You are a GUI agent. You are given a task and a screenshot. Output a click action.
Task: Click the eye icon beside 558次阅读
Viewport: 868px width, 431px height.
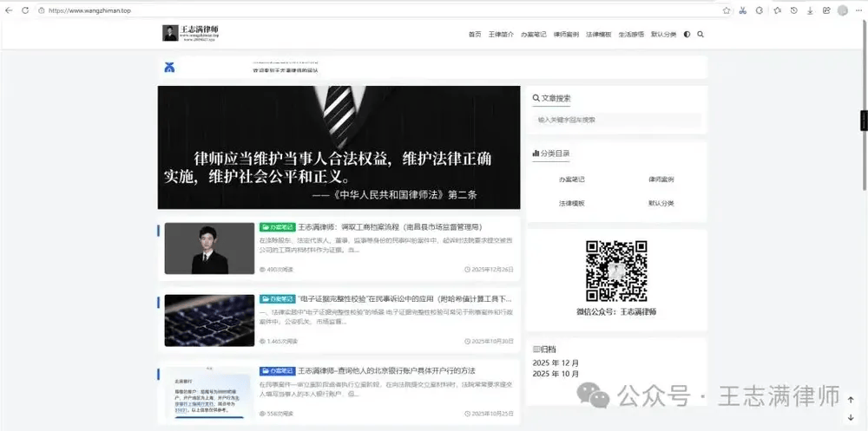coord(262,414)
